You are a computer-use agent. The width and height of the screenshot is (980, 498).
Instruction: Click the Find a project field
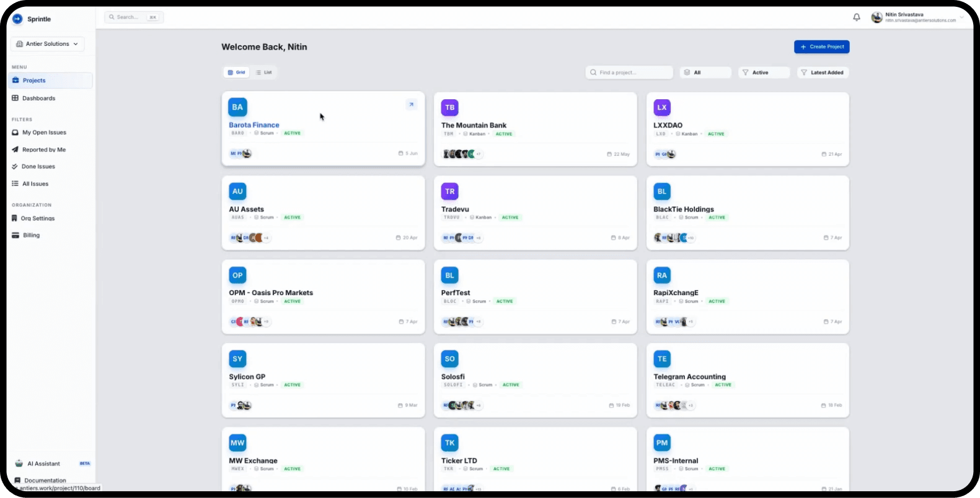point(629,73)
